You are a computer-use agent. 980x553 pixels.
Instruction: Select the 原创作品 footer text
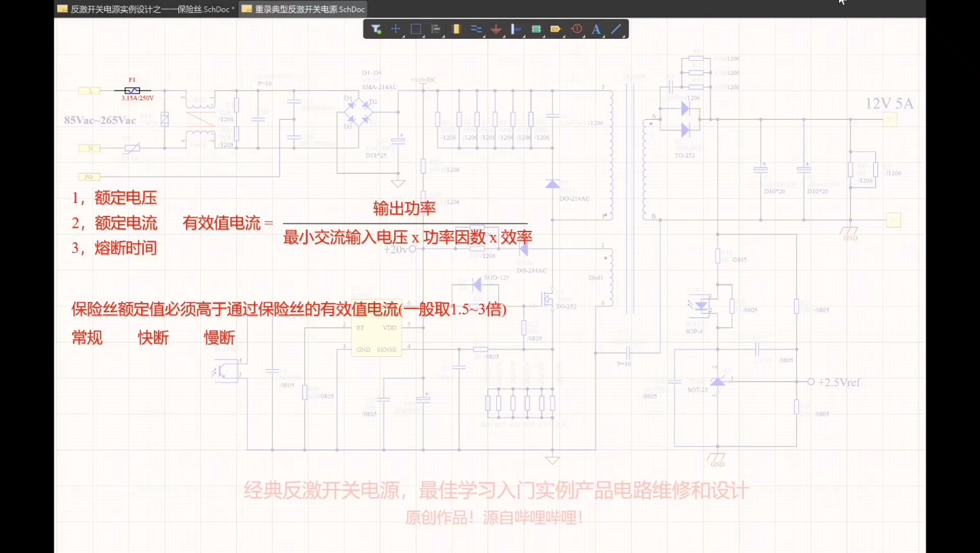point(494,518)
